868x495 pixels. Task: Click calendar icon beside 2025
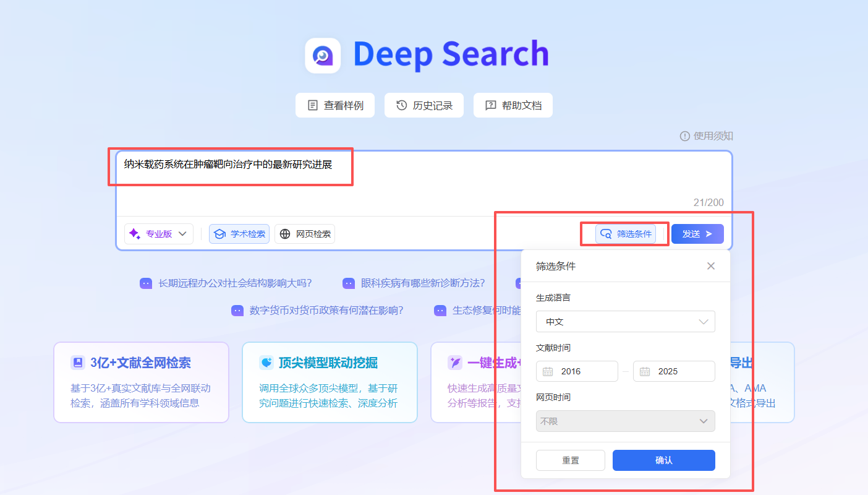pos(645,371)
